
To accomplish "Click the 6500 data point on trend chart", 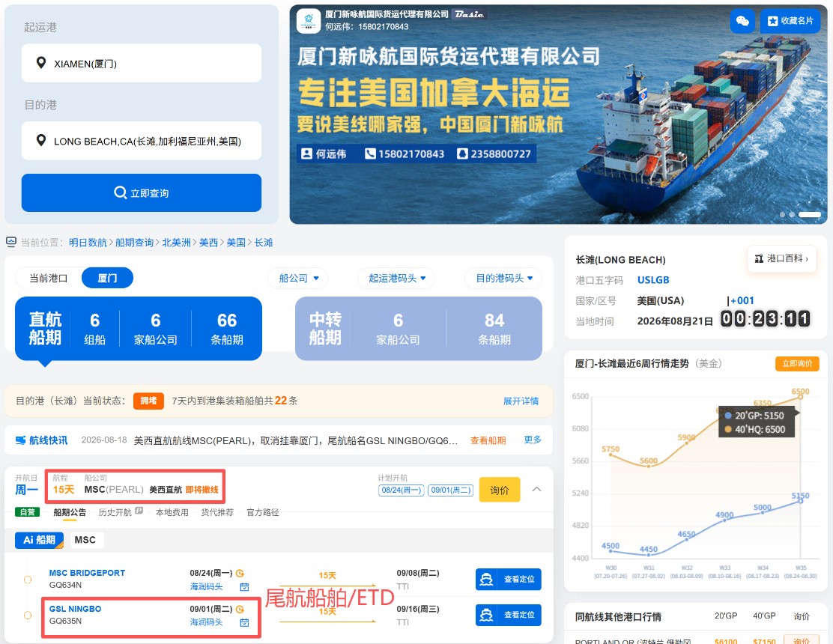I will click(801, 396).
